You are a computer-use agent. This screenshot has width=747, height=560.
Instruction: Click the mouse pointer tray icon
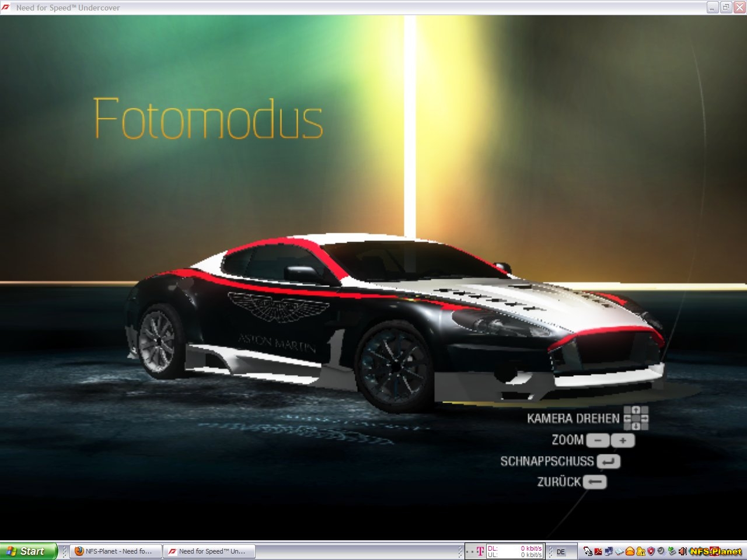(x=588, y=551)
